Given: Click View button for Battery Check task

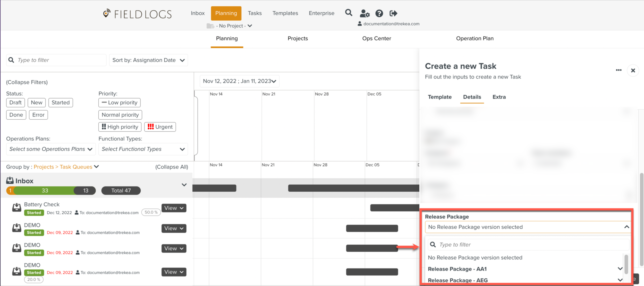Looking at the screenshot, I should click(174, 208).
